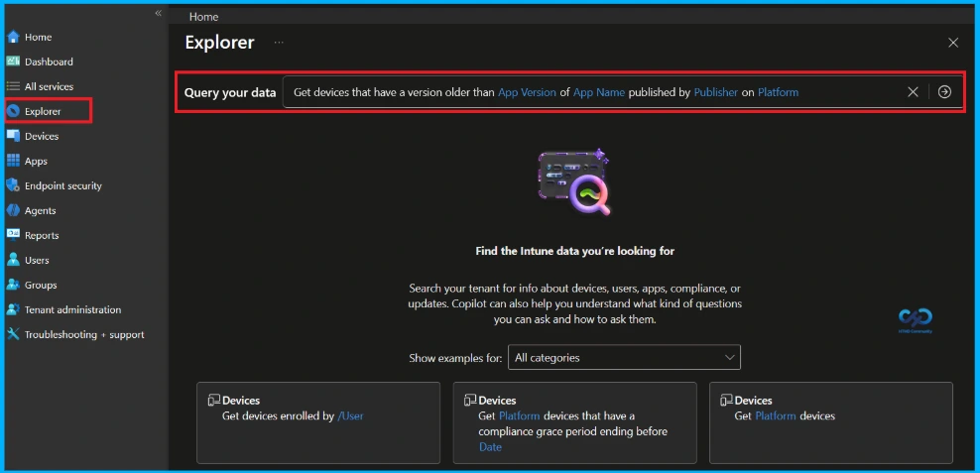The height and width of the screenshot is (473, 980).
Task: Go to Reports in the sidebar
Action: [42, 236]
